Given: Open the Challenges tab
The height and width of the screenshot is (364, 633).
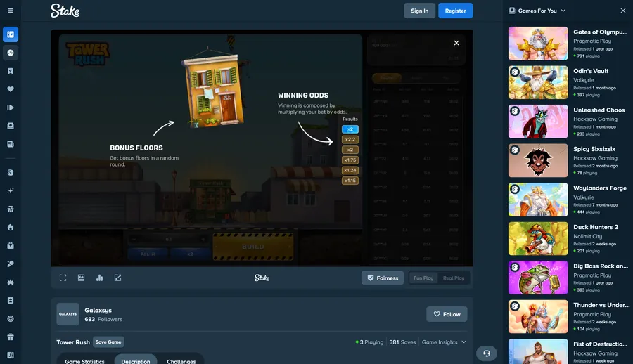Looking at the screenshot, I should (181, 360).
